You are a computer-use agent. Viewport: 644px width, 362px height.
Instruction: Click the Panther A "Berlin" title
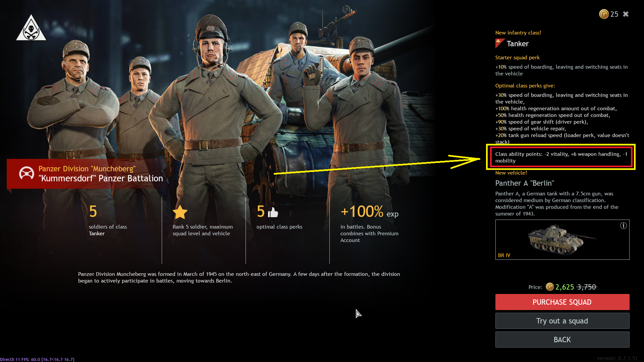click(x=525, y=183)
